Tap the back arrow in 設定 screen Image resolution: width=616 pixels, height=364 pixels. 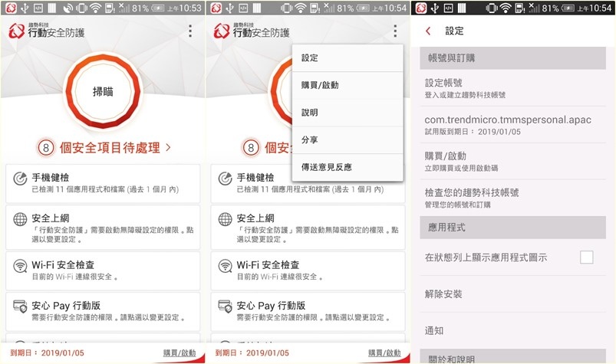[428, 31]
